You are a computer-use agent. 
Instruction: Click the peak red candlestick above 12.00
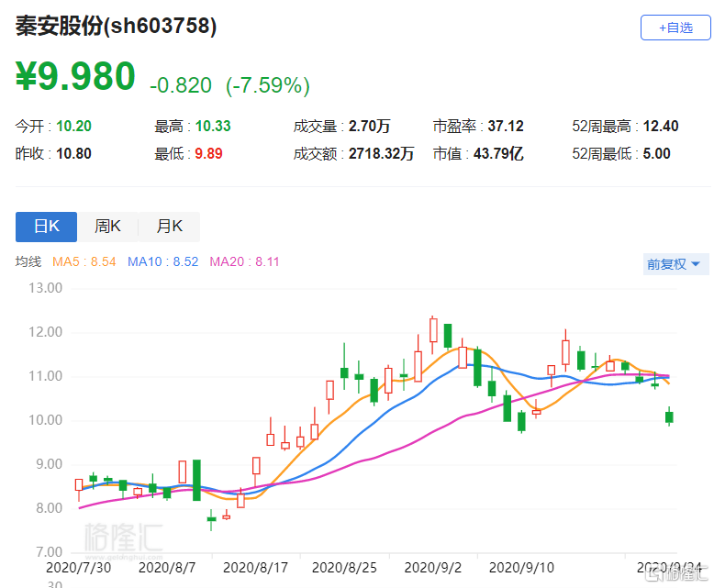tap(433, 330)
